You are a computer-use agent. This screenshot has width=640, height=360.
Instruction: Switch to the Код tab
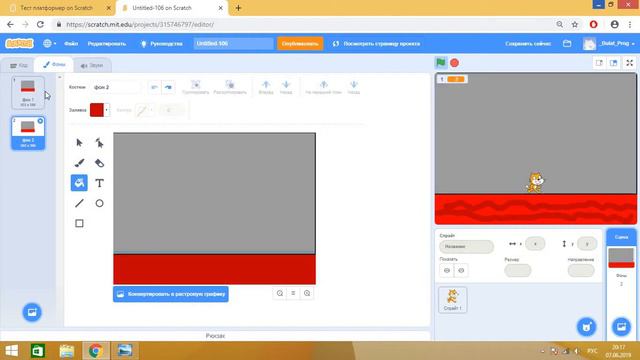tap(19, 65)
